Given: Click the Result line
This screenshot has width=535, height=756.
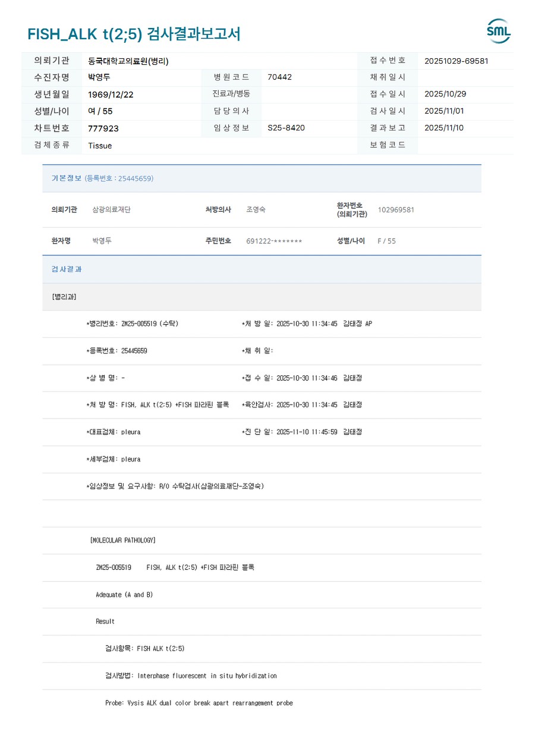Looking at the screenshot, I should 105,622.
